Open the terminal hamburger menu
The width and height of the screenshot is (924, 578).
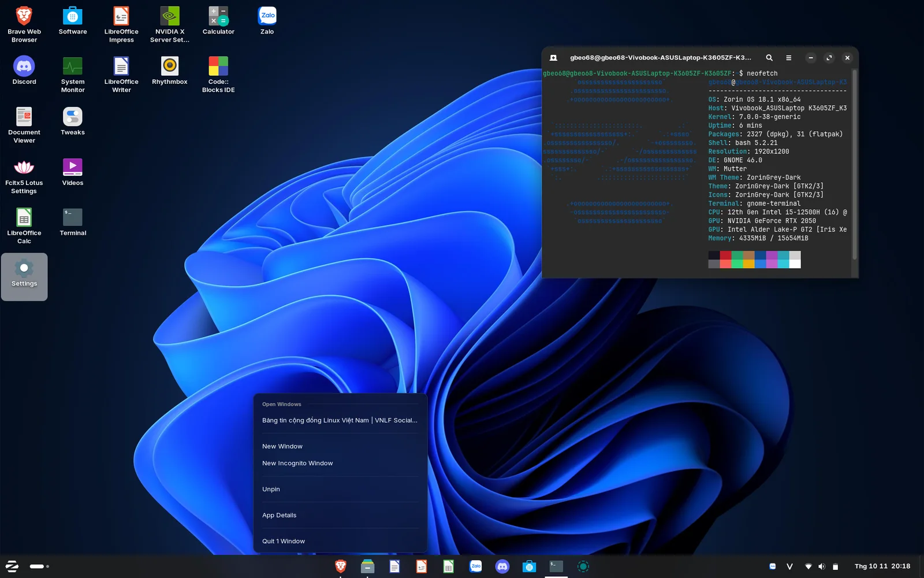(788, 58)
